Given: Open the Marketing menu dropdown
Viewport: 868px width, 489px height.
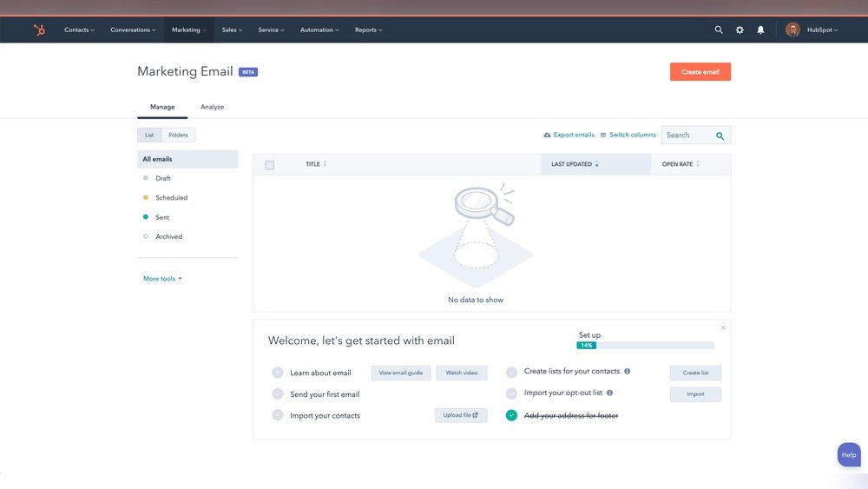Looking at the screenshot, I should [188, 30].
